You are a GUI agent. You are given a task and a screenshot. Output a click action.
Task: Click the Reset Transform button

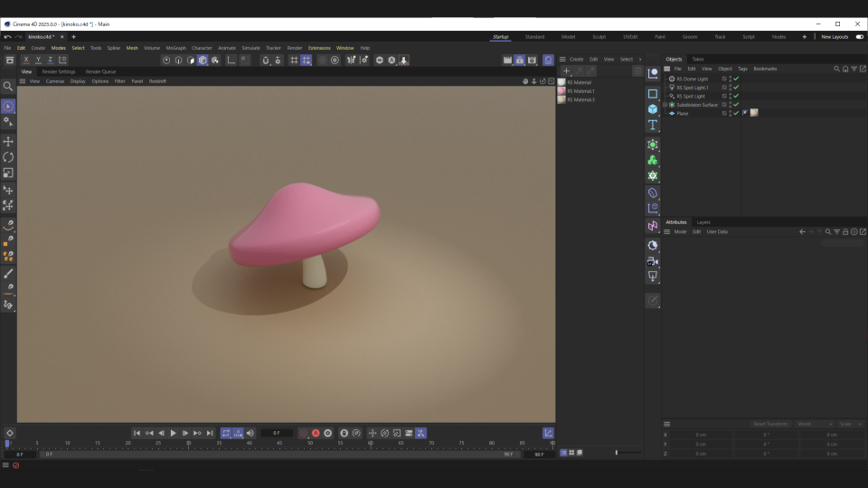coord(770,424)
